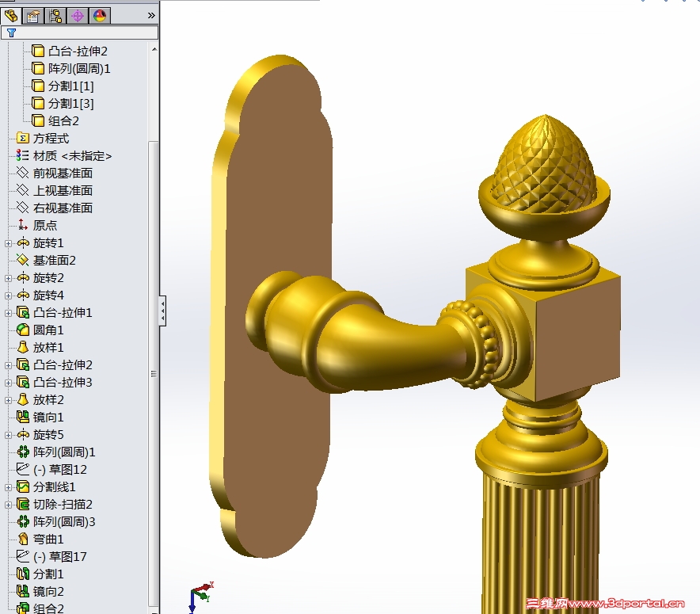The width and height of the screenshot is (700, 614).
Task: Select the 旋转1 revolve feature icon
Action: (x=23, y=243)
